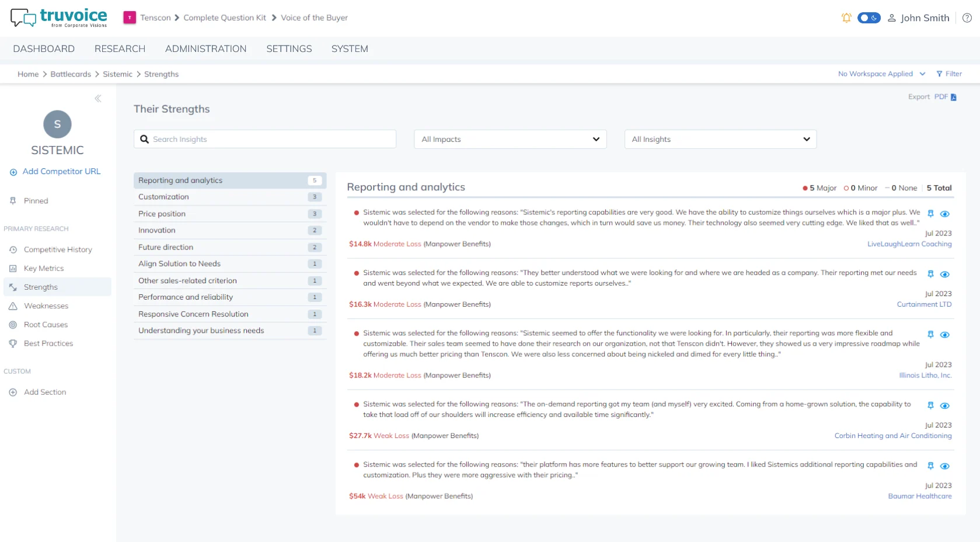Select Reporting and analytics category
Screen dimensions: 980x542
pyautogui.click(x=230, y=180)
